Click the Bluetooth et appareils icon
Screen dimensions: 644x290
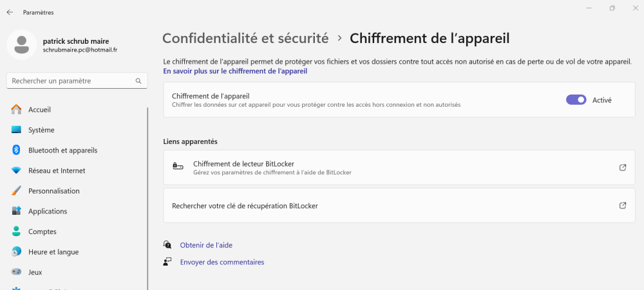[17, 150]
